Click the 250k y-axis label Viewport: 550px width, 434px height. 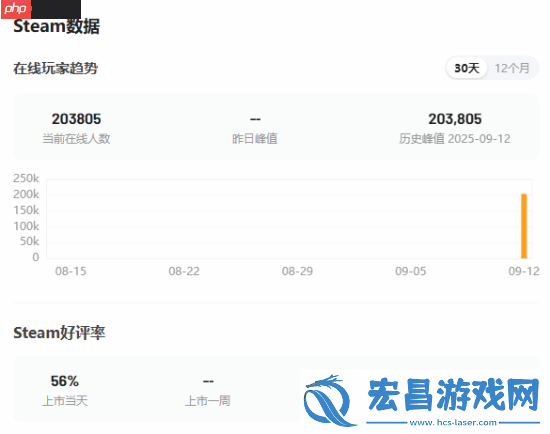(26, 178)
